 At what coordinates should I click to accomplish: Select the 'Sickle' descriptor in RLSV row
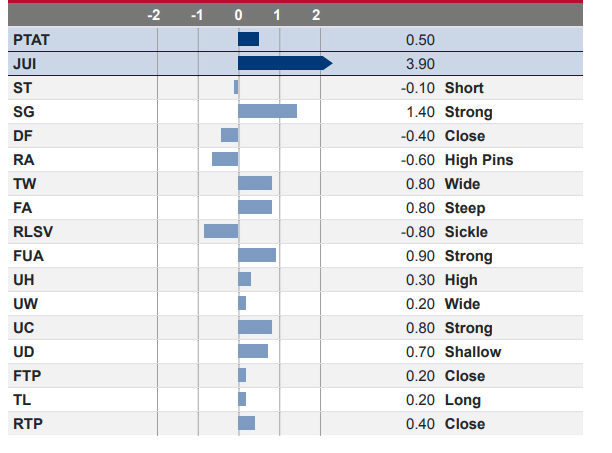pyautogui.click(x=466, y=231)
